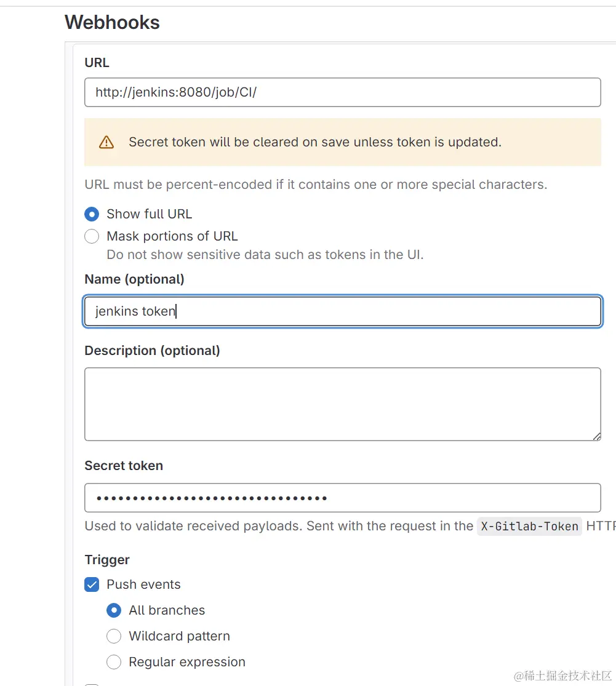Click the Secret token password field
616x686 pixels.
[342, 498]
